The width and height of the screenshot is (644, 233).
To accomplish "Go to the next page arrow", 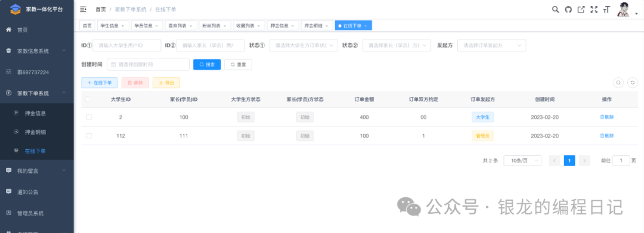I will 584,161.
